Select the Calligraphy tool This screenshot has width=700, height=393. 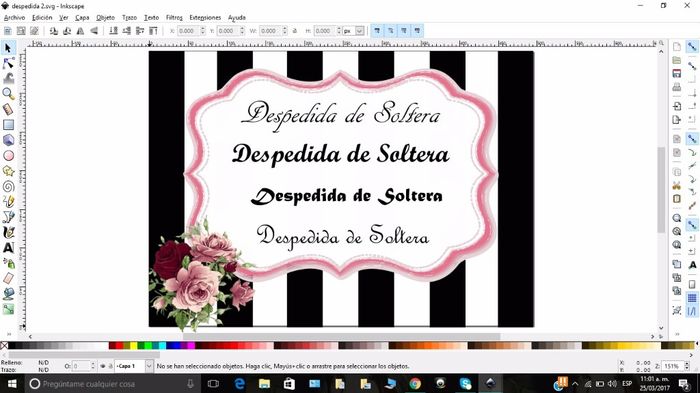tap(8, 232)
